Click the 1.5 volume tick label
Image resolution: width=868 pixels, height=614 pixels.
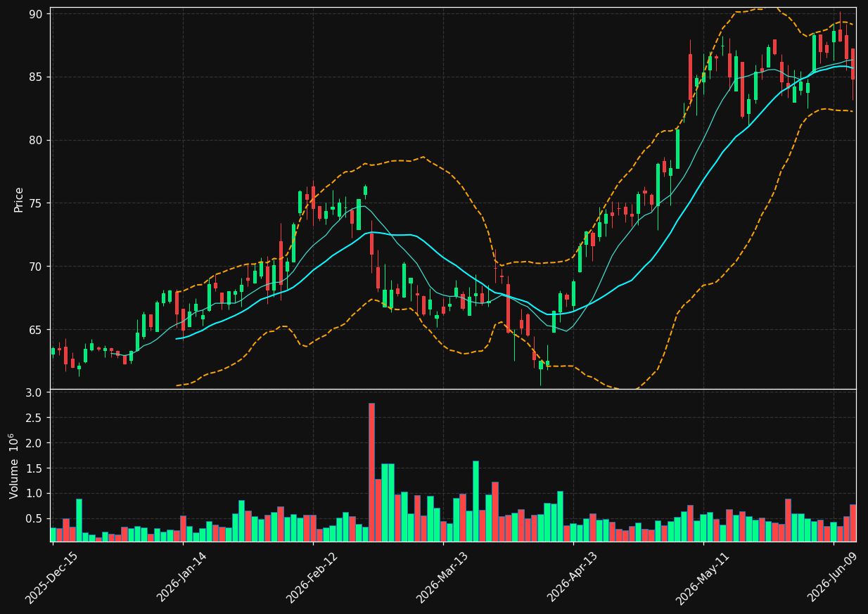(x=35, y=468)
